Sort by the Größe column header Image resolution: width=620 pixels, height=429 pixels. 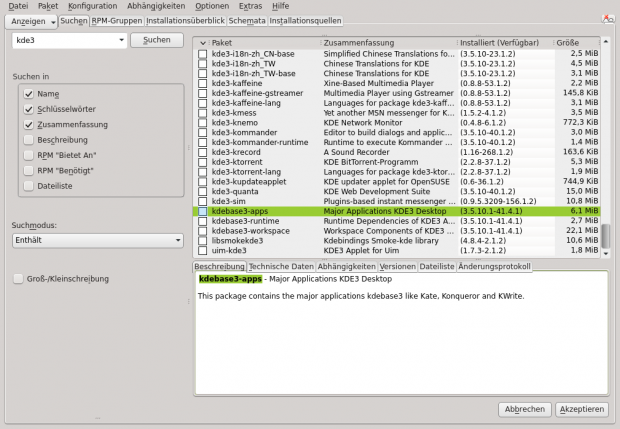(577, 43)
